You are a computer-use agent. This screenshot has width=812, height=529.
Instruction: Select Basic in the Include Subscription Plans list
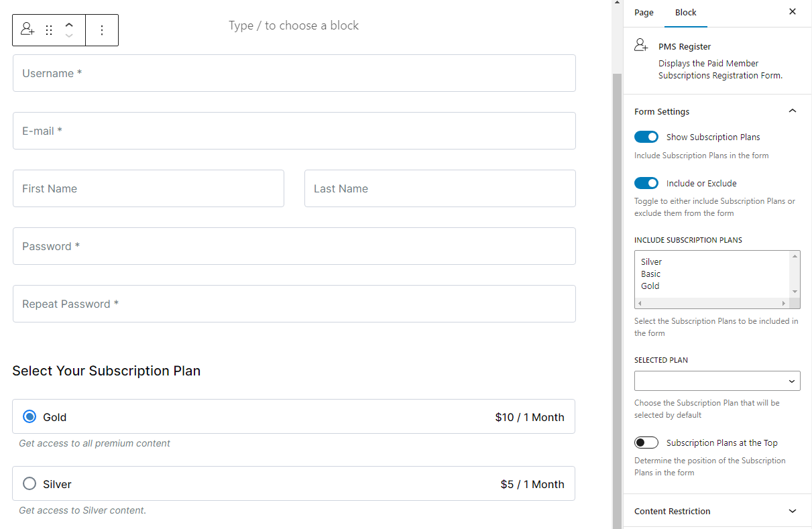coord(650,274)
